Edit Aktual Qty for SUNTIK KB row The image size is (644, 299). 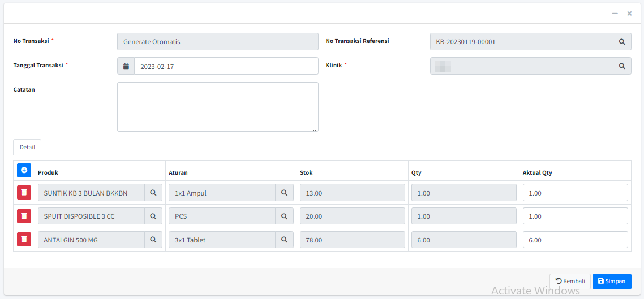[575, 193]
